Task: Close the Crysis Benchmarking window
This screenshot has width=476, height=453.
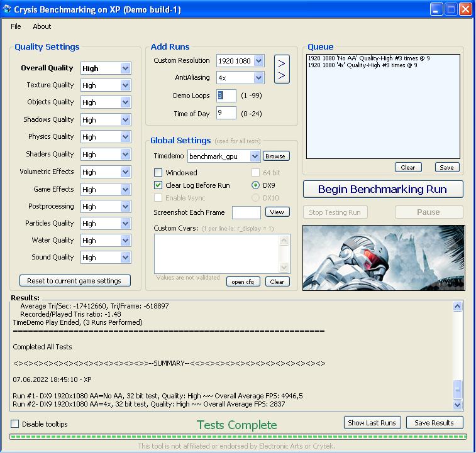Action: tap(465, 9)
